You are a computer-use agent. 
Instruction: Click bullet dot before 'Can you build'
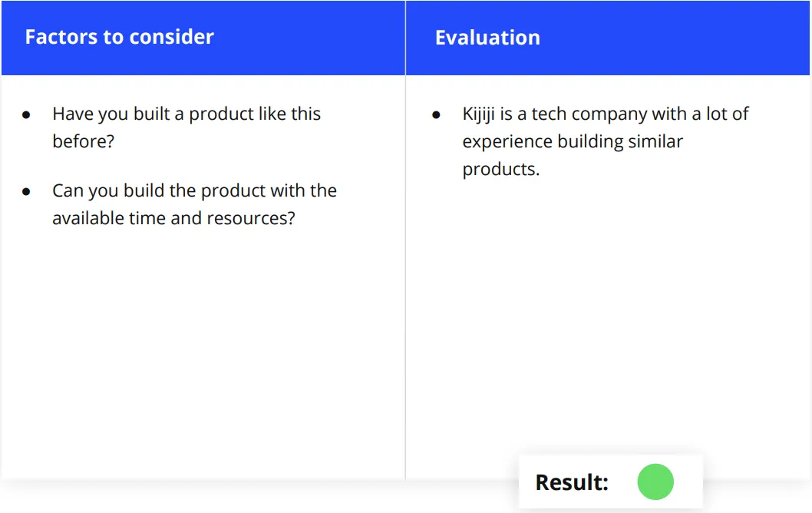tap(26, 192)
